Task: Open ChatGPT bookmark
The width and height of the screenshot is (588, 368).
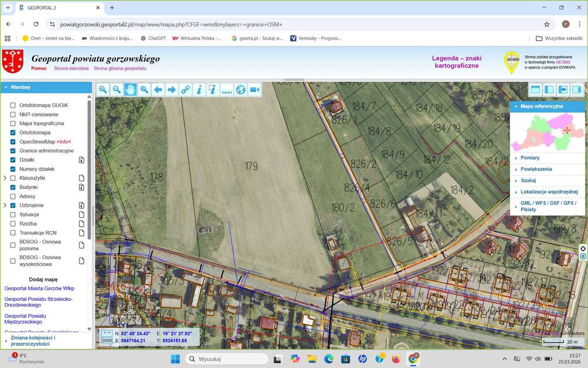Action: (153, 38)
